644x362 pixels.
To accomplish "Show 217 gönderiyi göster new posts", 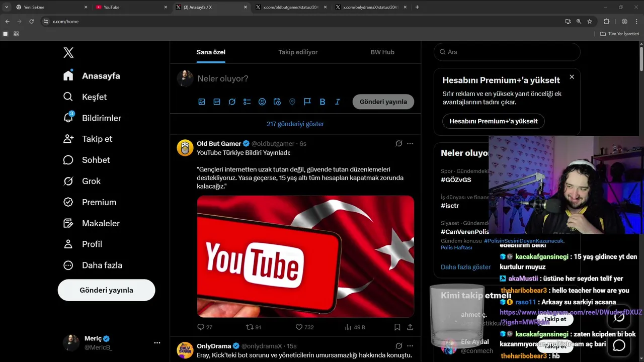I will [x=295, y=124].
